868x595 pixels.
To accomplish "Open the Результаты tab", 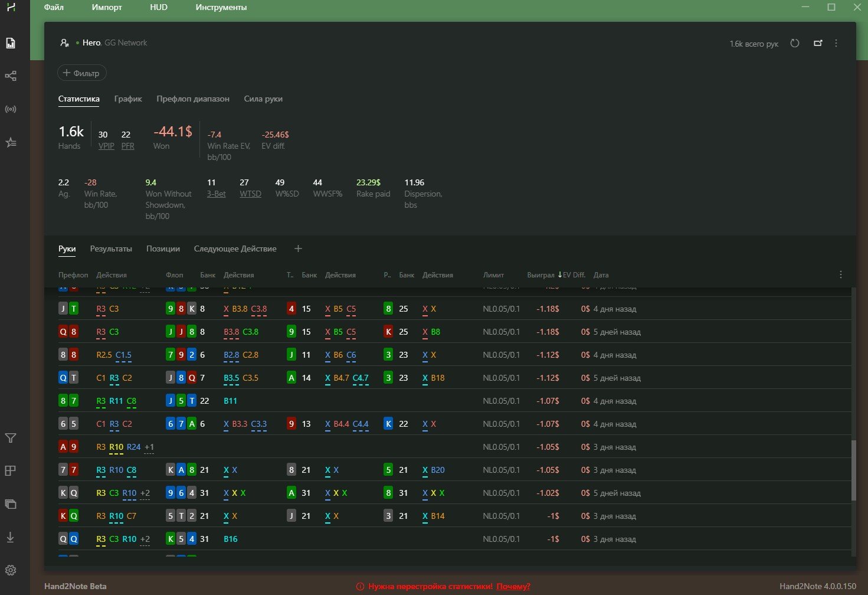I will (111, 249).
